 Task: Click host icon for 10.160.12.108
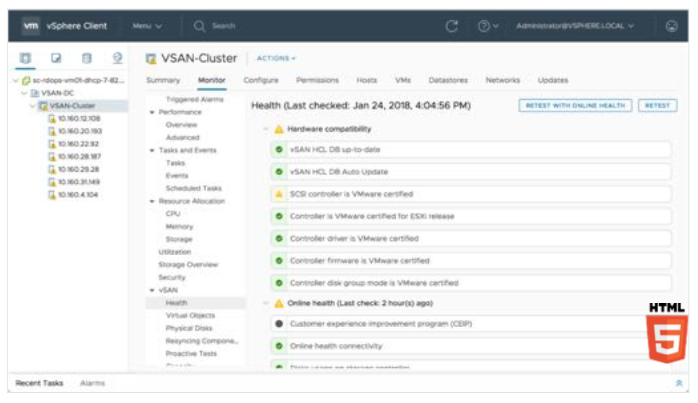coord(52,118)
